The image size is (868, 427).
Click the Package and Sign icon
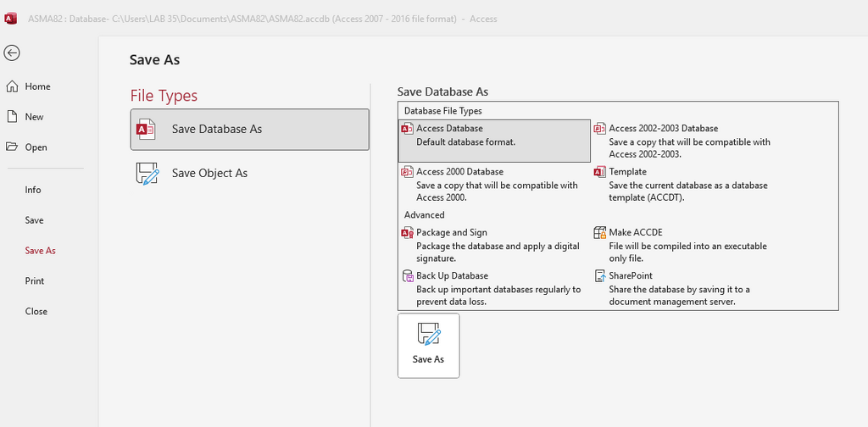tap(408, 233)
